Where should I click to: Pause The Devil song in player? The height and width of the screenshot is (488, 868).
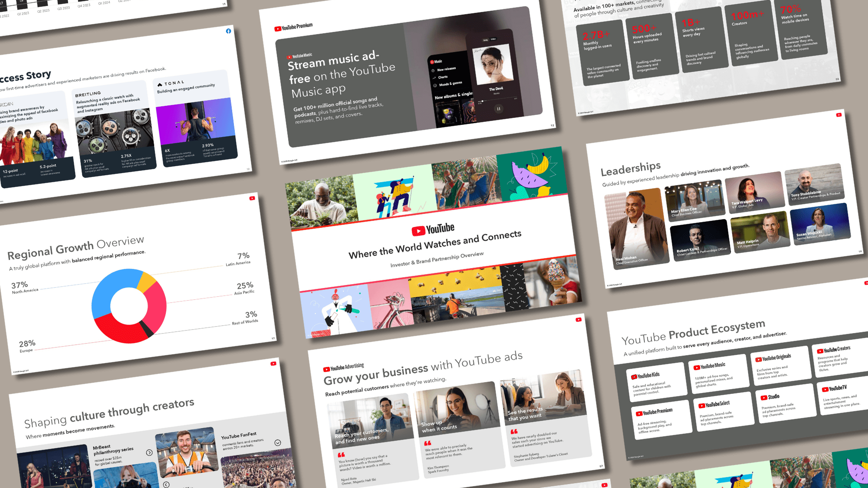499,109
